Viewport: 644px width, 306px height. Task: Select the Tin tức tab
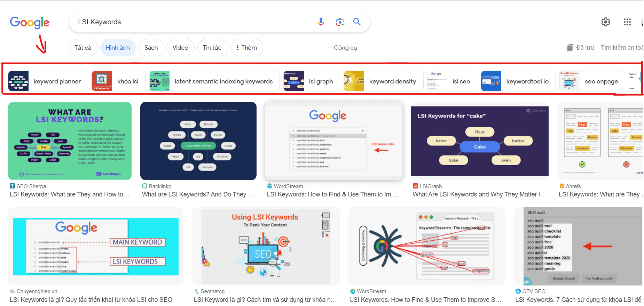click(212, 48)
